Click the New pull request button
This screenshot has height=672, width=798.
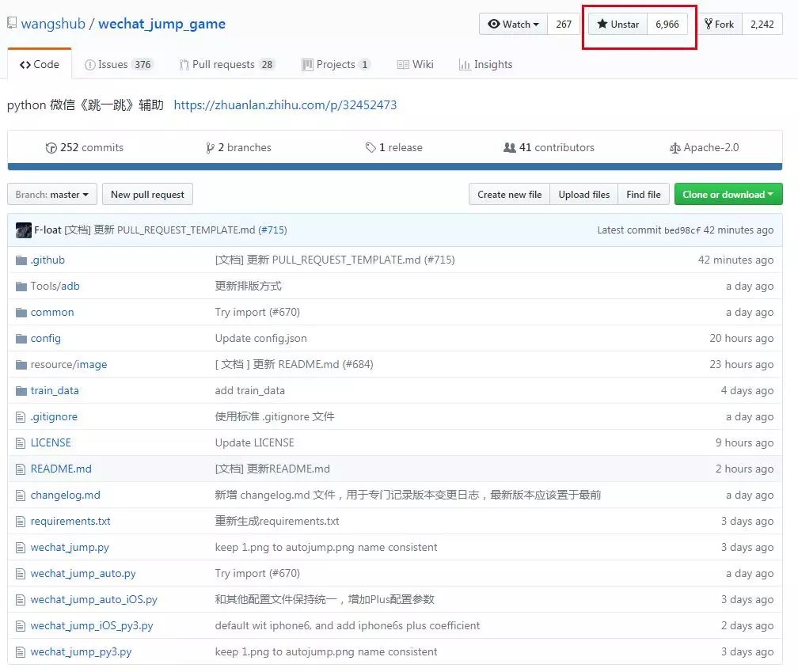[x=147, y=194]
